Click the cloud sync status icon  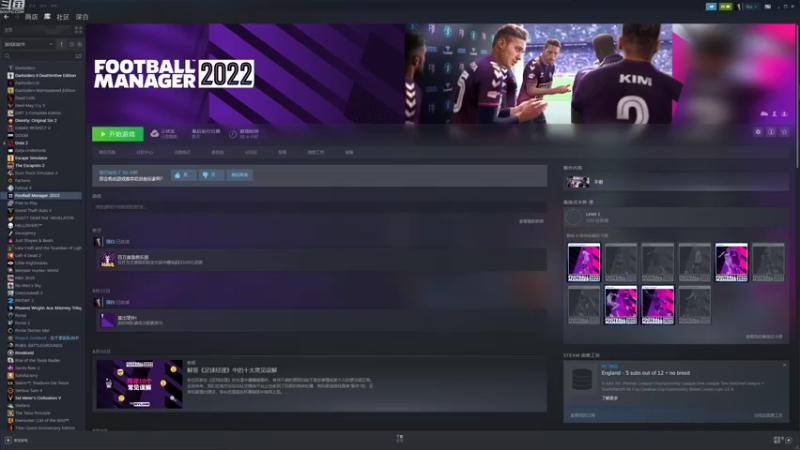pos(155,134)
